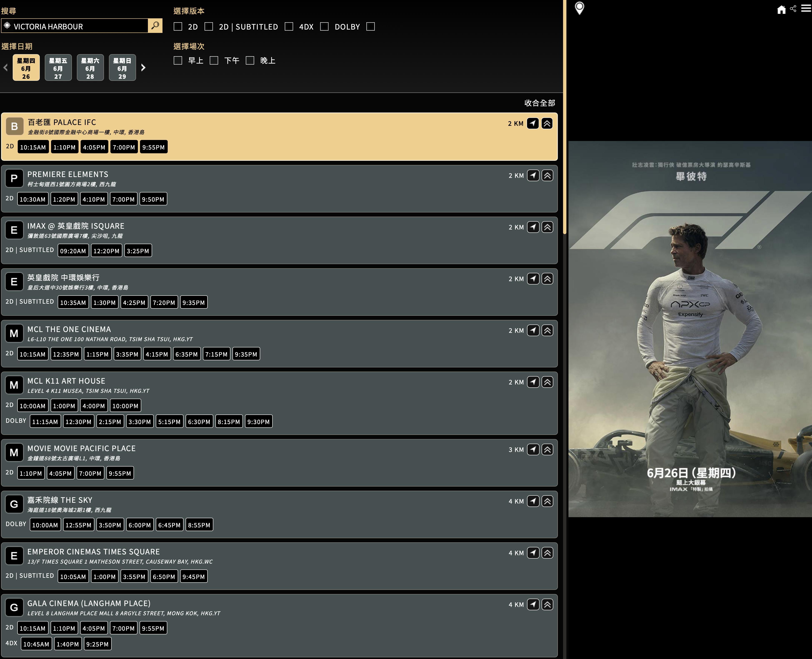Tick the 4DX version checkbox

[289, 26]
